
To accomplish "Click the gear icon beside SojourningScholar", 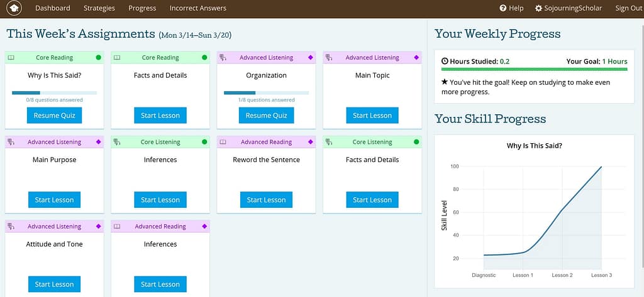I will pos(538,8).
